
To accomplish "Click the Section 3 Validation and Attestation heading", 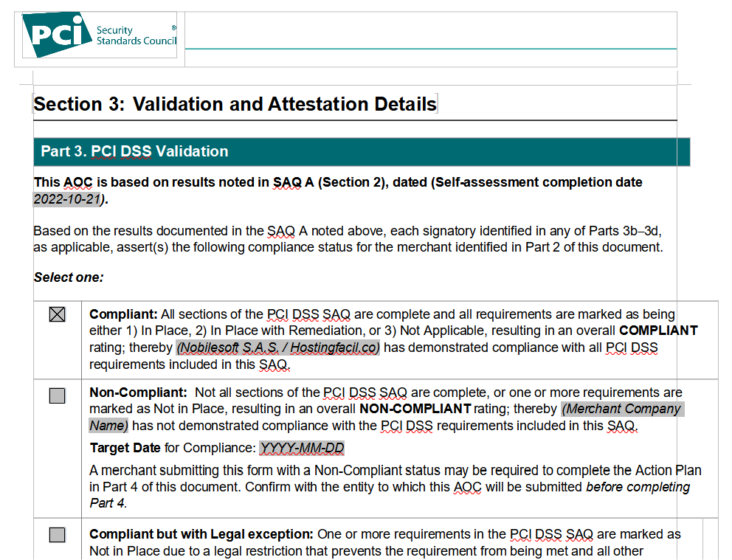I will 235,104.
